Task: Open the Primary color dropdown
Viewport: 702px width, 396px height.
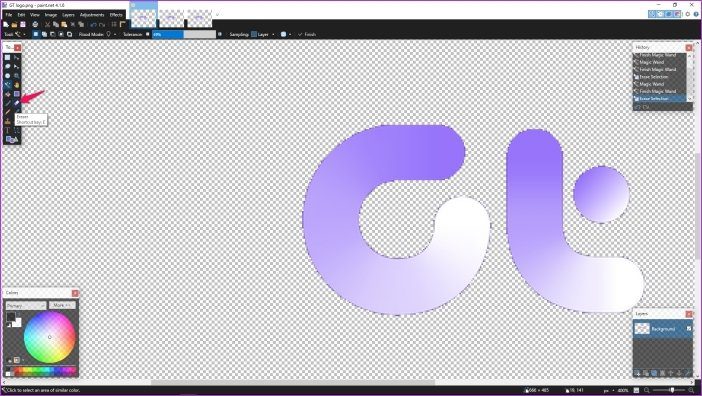Action: click(x=26, y=306)
